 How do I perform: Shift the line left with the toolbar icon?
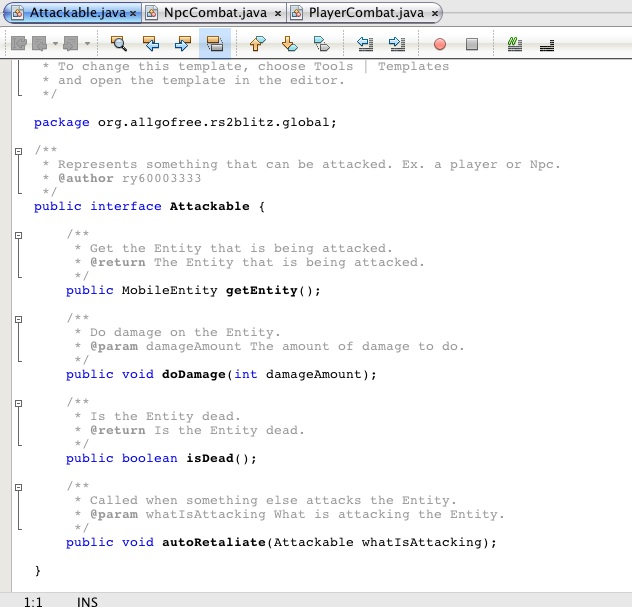(365, 43)
